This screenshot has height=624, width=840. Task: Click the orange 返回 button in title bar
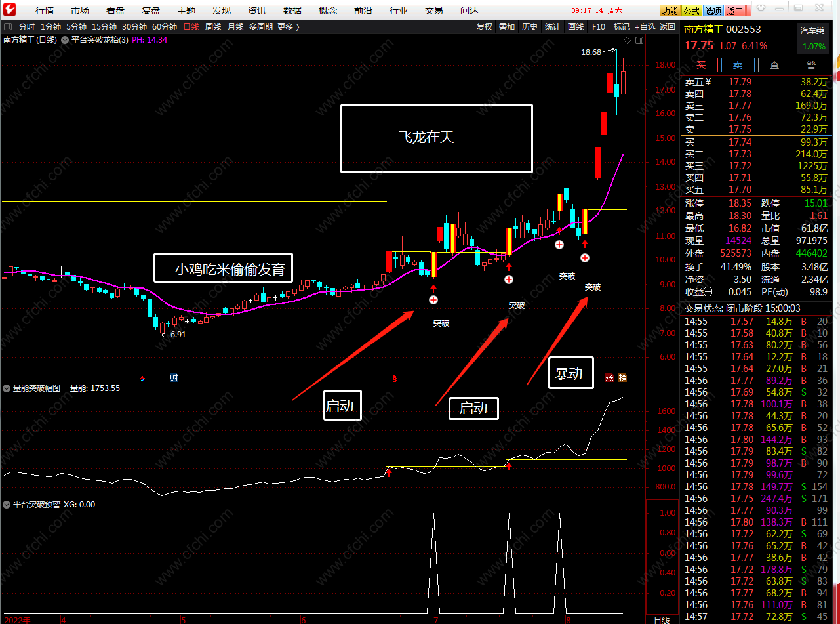735,11
